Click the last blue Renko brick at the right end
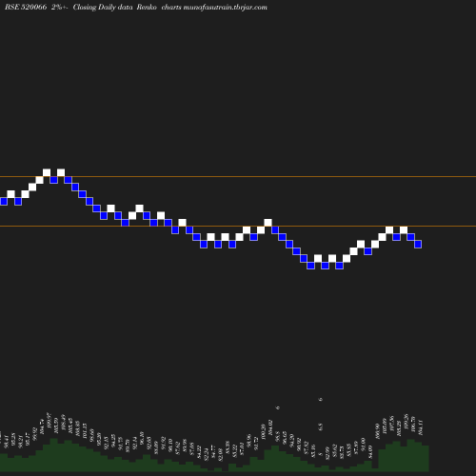This screenshot has width=476, height=476. [418, 244]
